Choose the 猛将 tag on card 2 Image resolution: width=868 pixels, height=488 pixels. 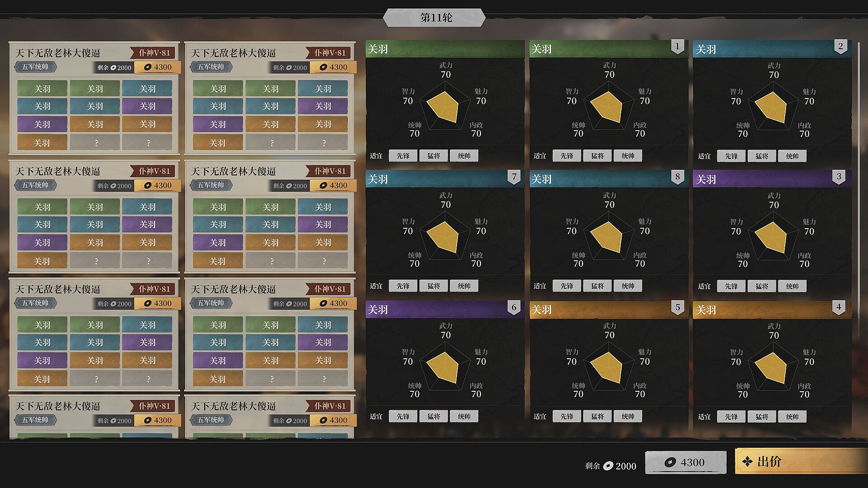point(762,156)
